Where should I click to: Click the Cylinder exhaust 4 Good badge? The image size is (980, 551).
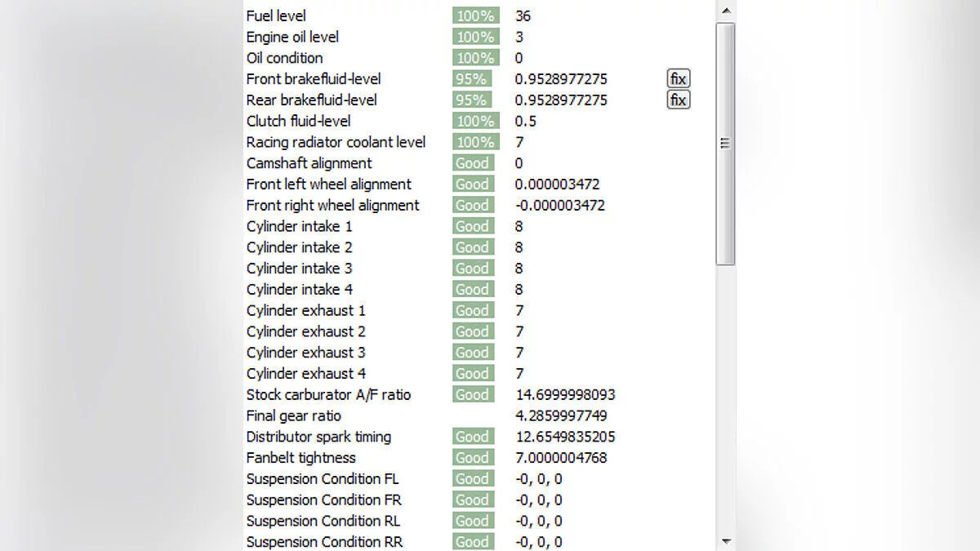tap(472, 374)
